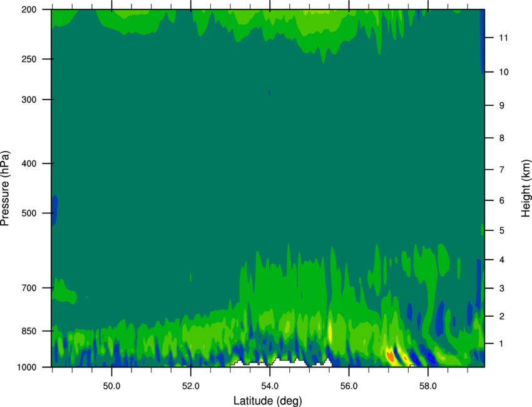Click the 56.0 latitude tick label
Viewport: 532px width, 407px height.
[x=349, y=386]
